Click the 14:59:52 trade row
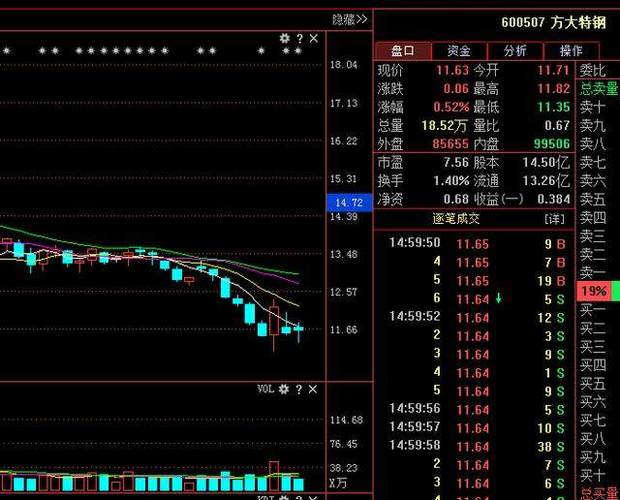The image size is (620, 500). [476, 317]
